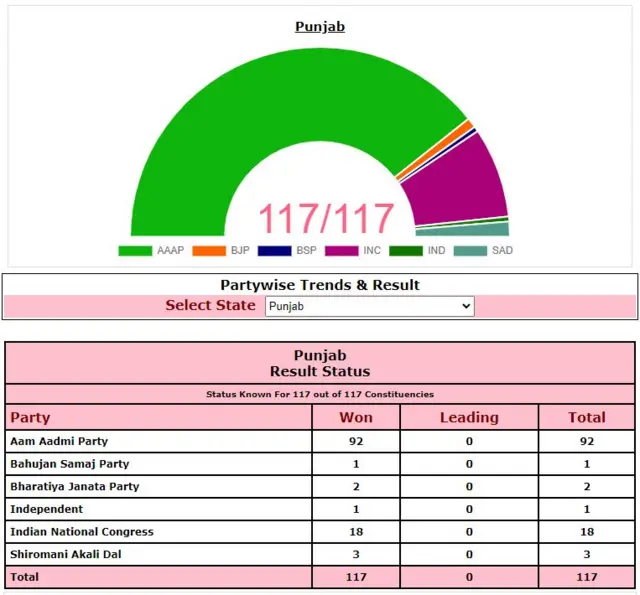This screenshot has height=595, width=640.
Task: Click the teal SAD arc segment in chart
Action: [x=463, y=230]
